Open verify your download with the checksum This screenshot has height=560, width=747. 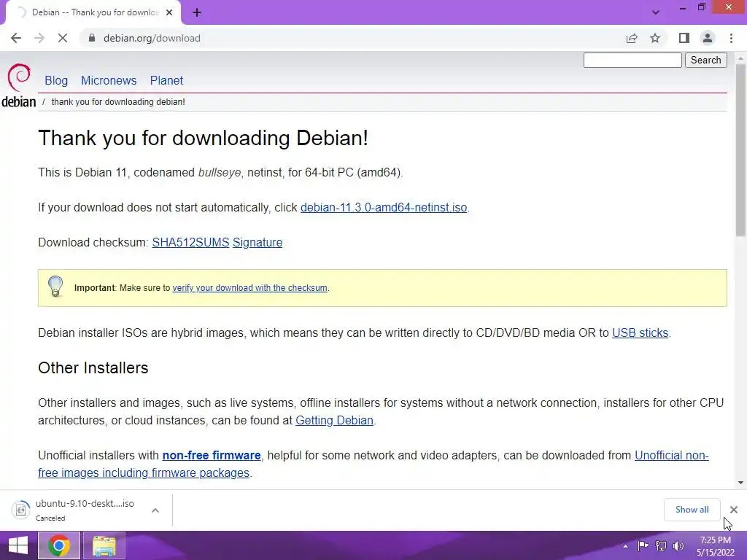click(249, 288)
